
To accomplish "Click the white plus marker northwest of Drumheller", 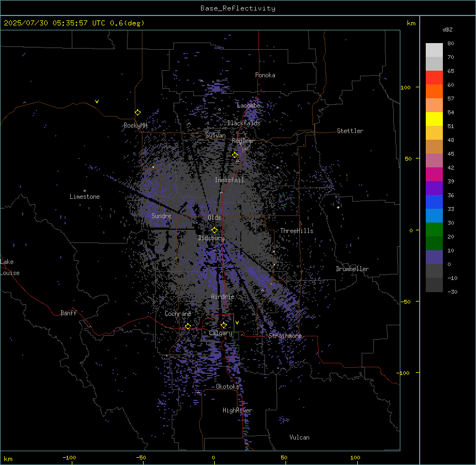I will click(x=338, y=207).
